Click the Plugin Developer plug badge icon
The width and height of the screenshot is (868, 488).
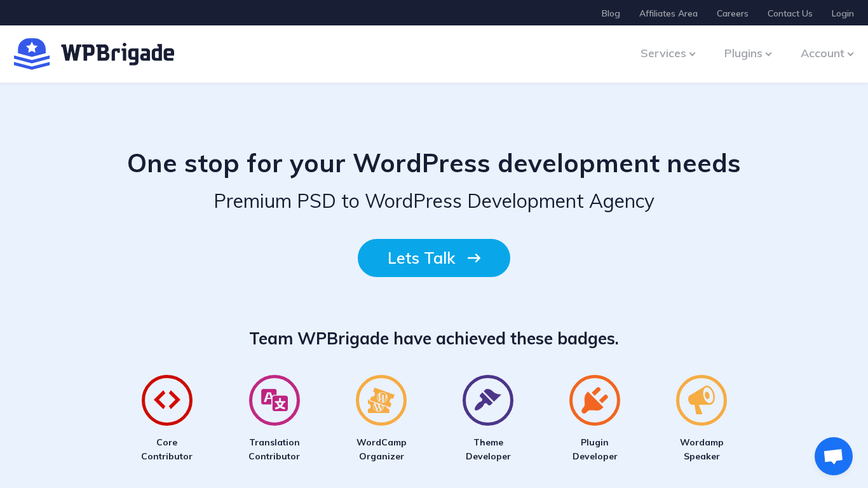point(595,400)
